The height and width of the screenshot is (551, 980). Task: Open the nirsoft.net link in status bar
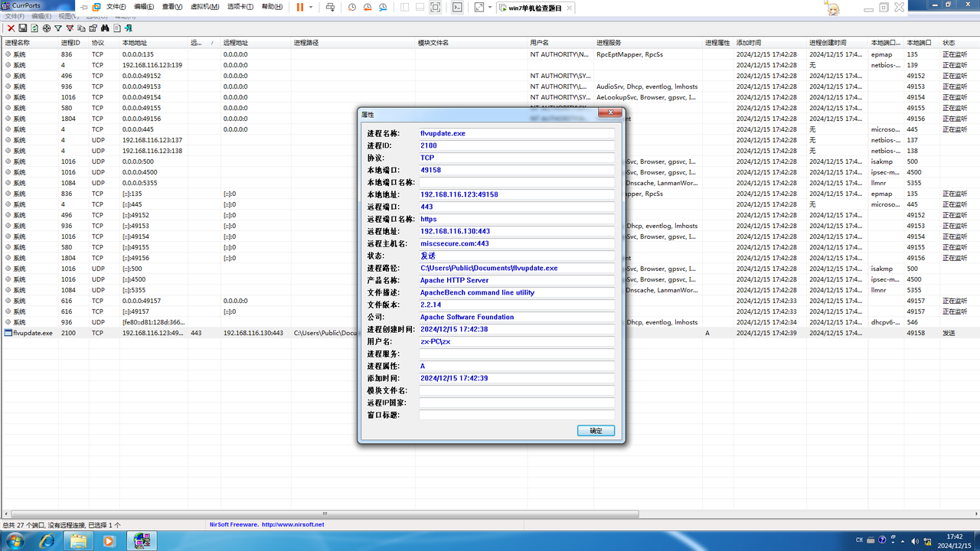[292, 525]
